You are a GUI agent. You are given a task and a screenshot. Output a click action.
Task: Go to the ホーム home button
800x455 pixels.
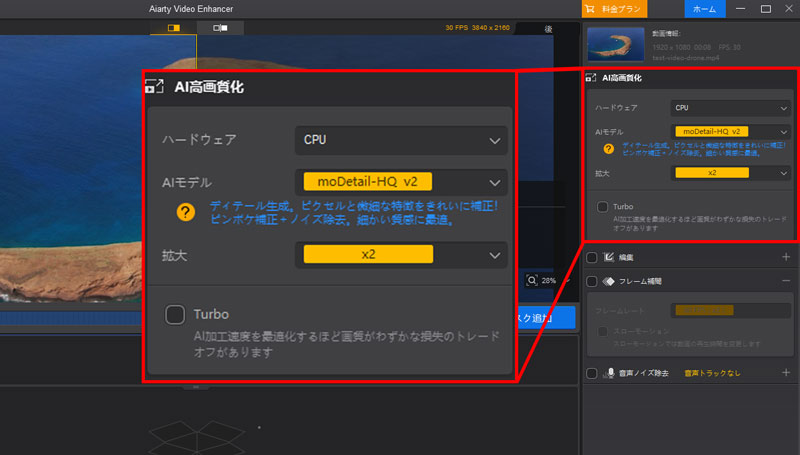pyautogui.click(x=705, y=9)
